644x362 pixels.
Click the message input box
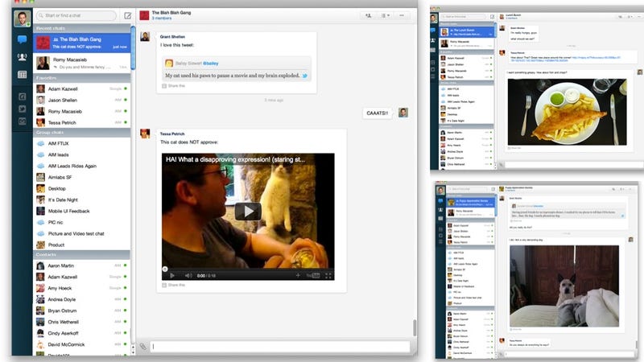280,347
